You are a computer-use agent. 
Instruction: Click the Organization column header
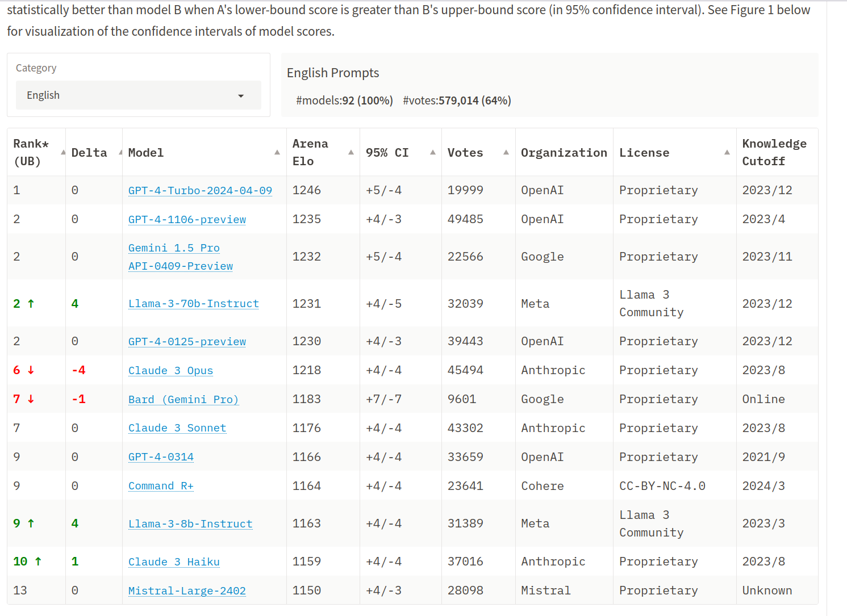pos(564,153)
